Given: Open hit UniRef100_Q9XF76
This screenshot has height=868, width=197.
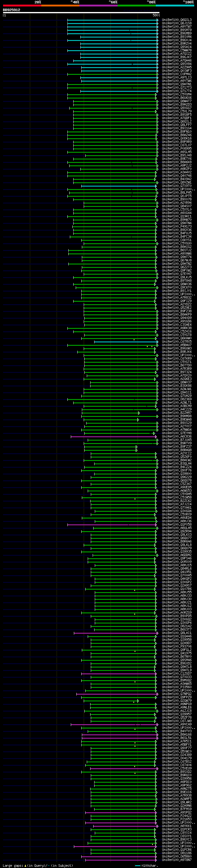Looking at the screenshot, I should pyautogui.click(x=177, y=471).
